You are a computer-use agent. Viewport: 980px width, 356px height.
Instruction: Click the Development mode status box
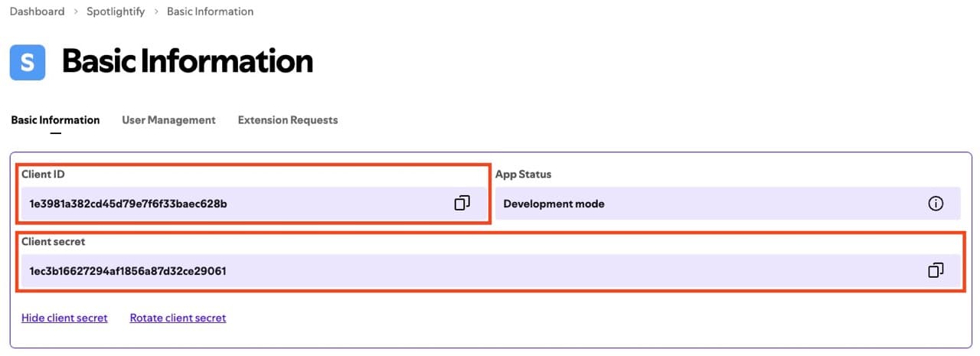coord(727,204)
